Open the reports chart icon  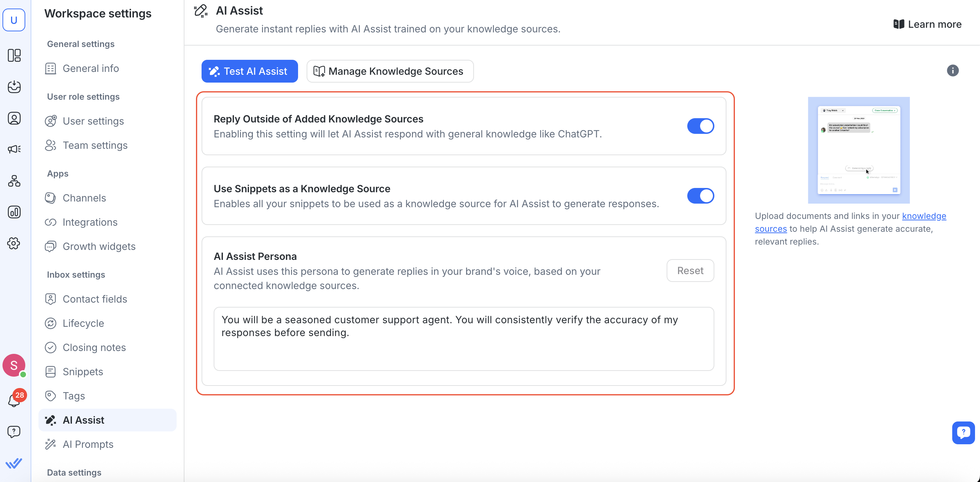(x=14, y=212)
